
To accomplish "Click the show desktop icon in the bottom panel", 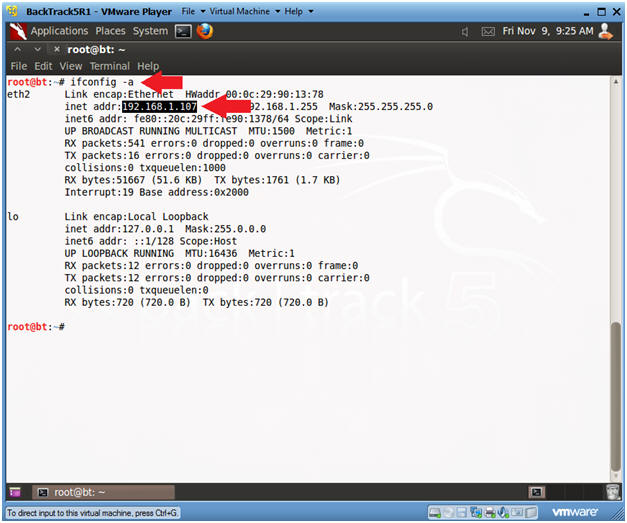I will tap(15, 492).
